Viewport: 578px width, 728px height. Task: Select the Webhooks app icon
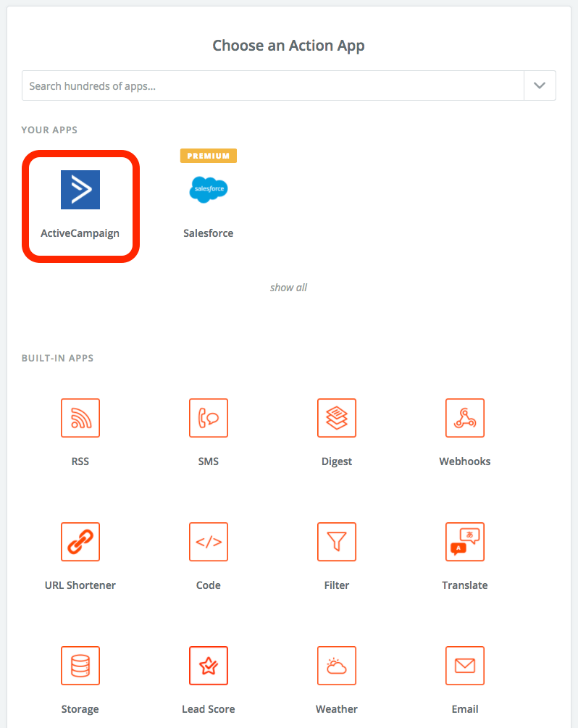[x=465, y=418]
